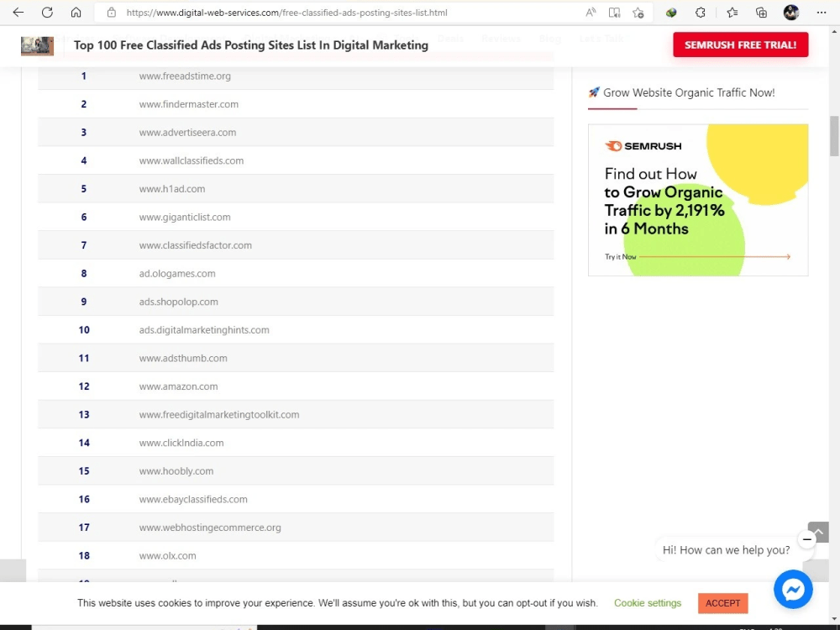Select www.amazon.com entry
Viewport: 840px width, 630px height.
[x=178, y=386]
